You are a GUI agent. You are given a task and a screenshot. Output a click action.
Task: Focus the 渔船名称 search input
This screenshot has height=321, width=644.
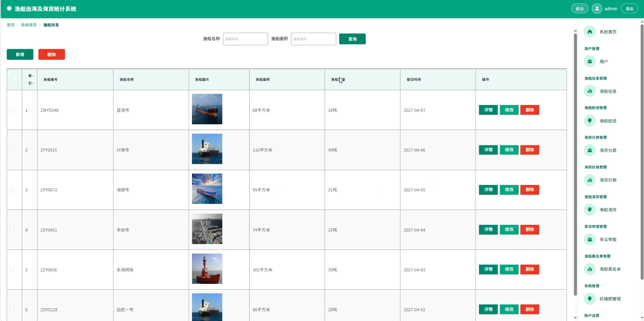coord(246,39)
